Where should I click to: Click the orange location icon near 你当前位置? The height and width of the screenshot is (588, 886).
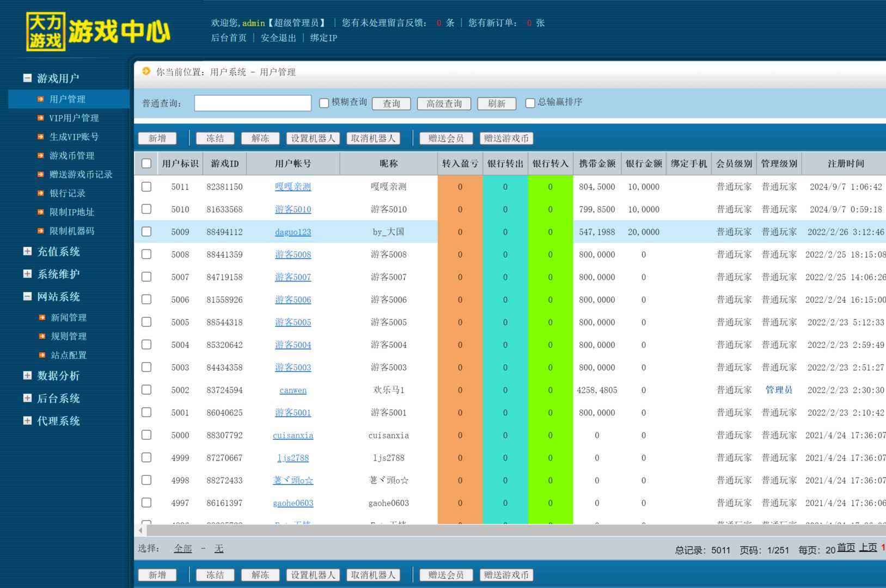click(x=146, y=71)
